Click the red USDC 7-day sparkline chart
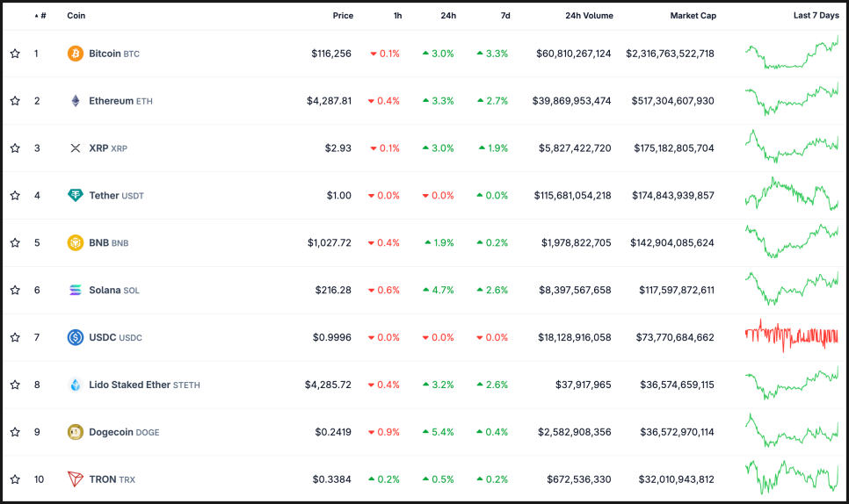 pos(791,336)
